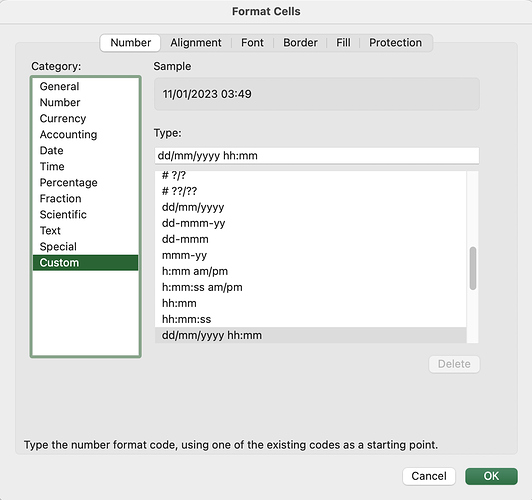Viewport: 532px width, 500px height.
Task: Choose the dd-mmm-yy format code
Action: point(310,223)
